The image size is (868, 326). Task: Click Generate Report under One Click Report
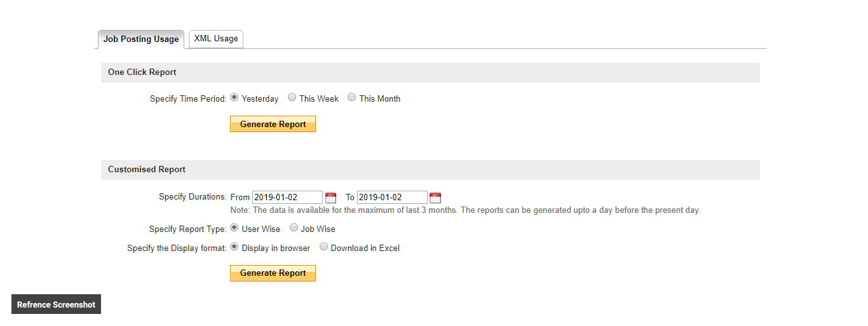coord(273,125)
